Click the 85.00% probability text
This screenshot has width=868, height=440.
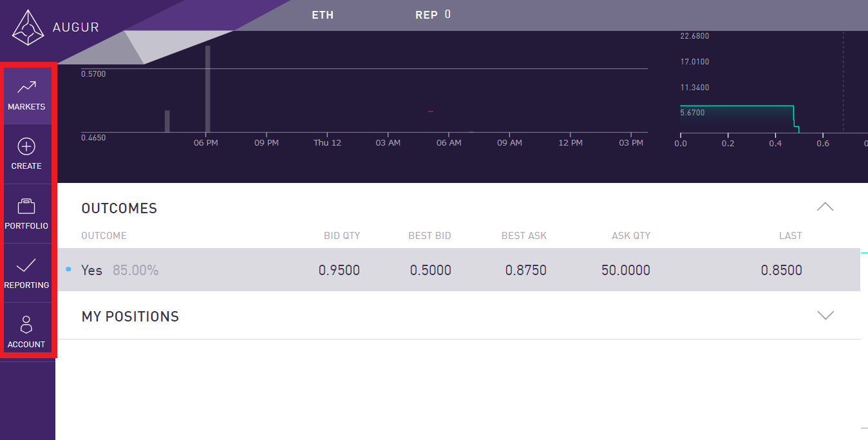[136, 271]
